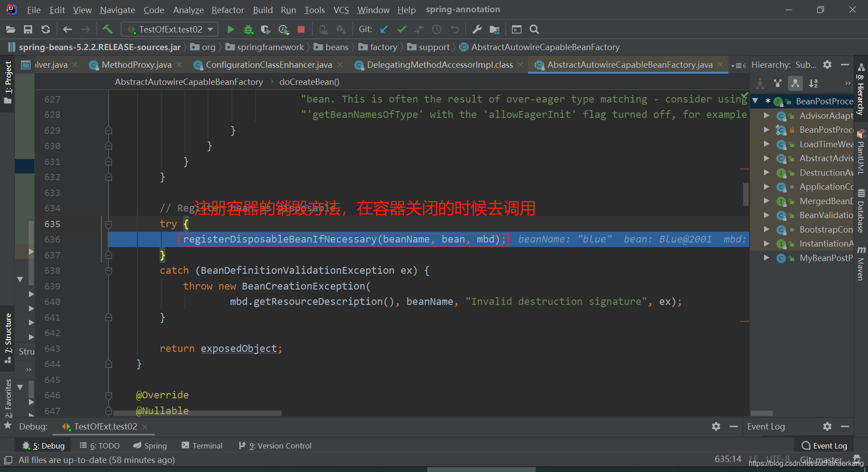
Task: Open the TestOfExt.test02 run configuration dropdown
Action: [170, 29]
